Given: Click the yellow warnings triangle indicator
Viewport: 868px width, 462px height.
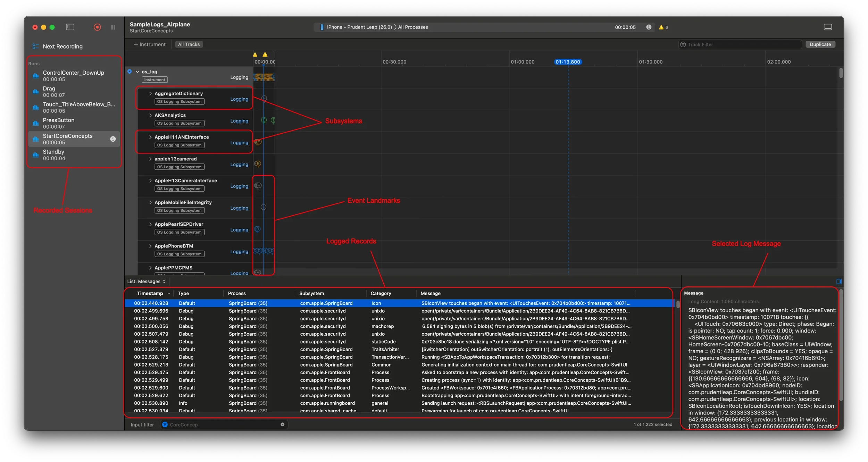Looking at the screenshot, I should 661,27.
